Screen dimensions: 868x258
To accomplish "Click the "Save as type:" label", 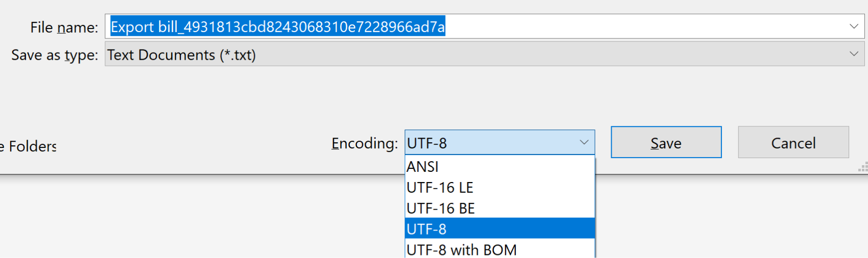I will point(55,55).
